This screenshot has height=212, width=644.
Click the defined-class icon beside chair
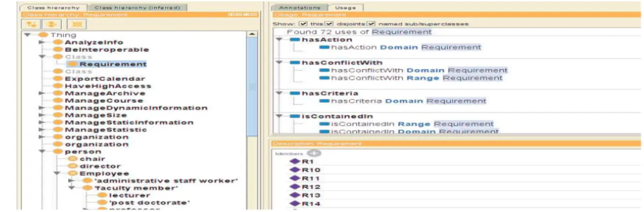click(73, 159)
